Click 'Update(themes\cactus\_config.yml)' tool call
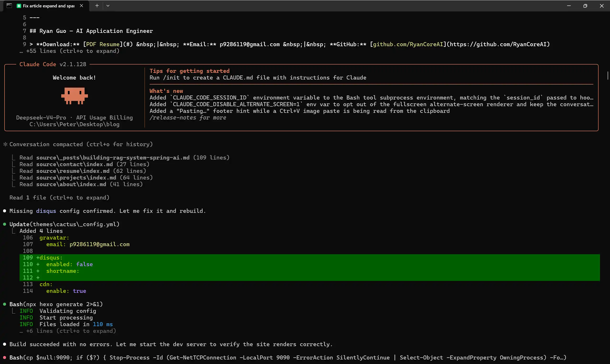 pos(64,224)
